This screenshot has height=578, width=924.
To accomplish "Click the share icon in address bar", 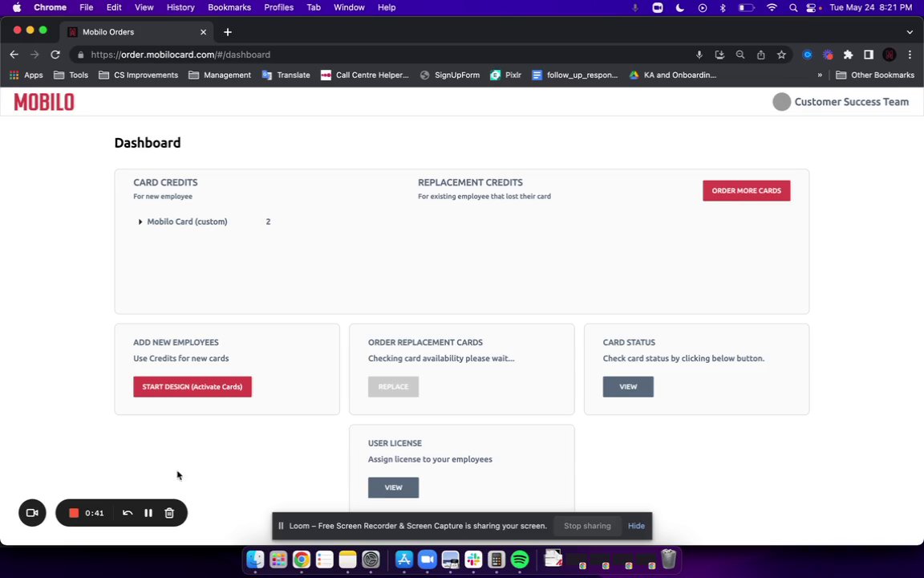I will [x=760, y=55].
